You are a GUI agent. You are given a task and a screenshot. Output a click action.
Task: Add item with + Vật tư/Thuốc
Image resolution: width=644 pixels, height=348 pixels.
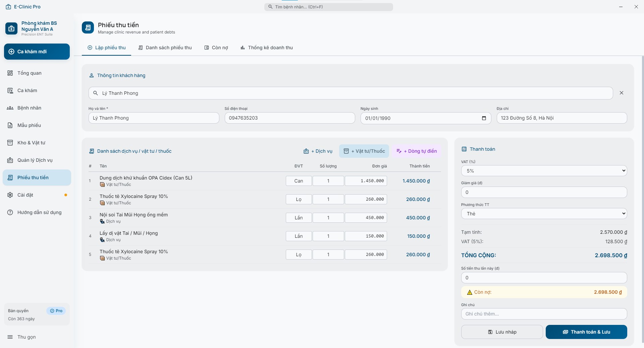coord(364,151)
